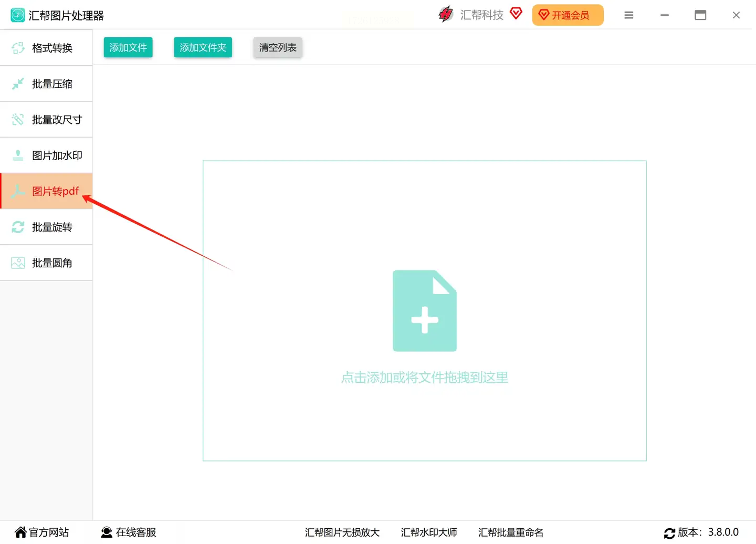The height and width of the screenshot is (544, 756).
Task: Click the big add-file document icon
Action: click(x=425, y=311)
